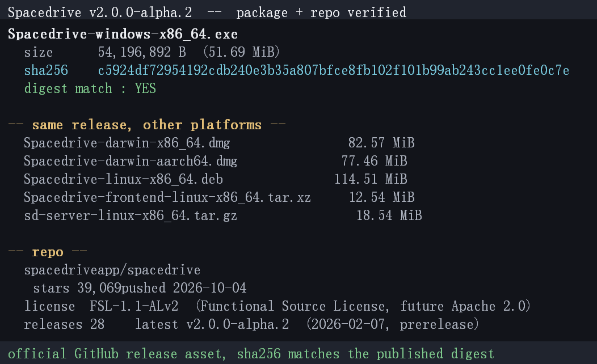Click the same release, other platforms header
The width and height of the screenshot is (597, 364).
146,125
